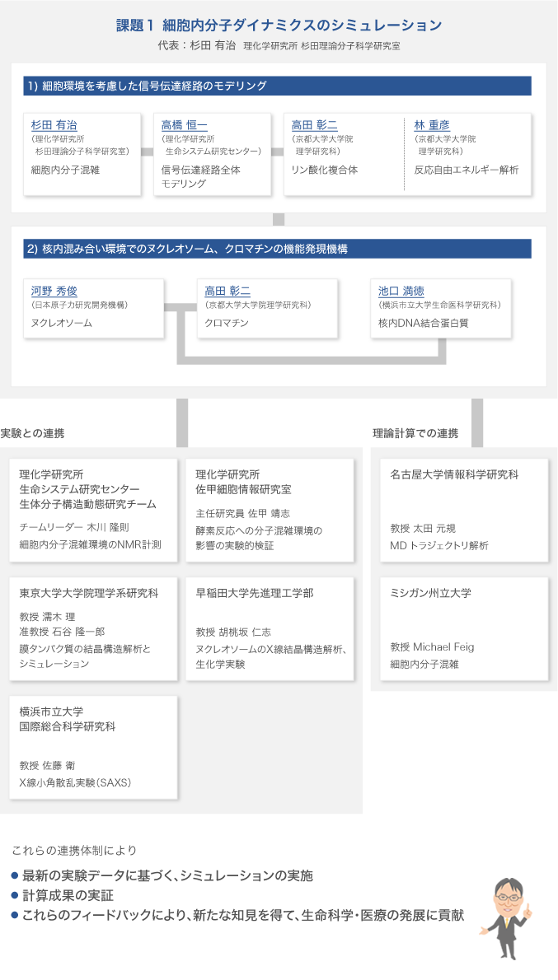
Task: Click the text 膜タンパク質の結晶構造解析と
Action: tap(85, 649)
